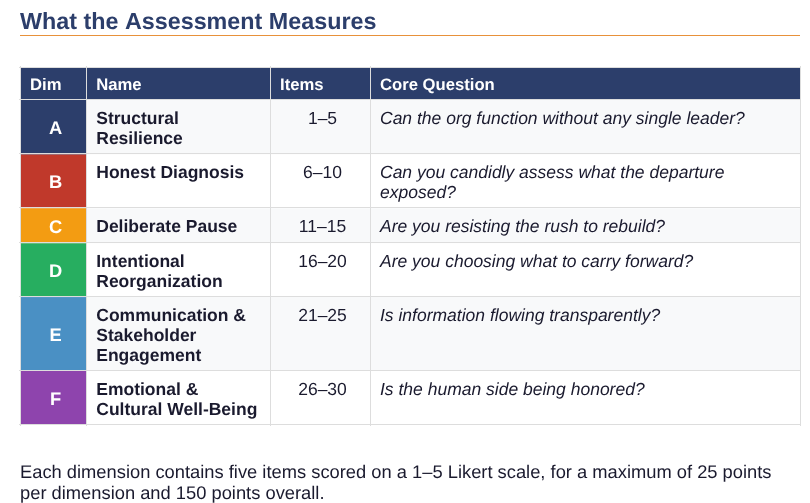Click the 'Items' column header
This screenshot has width=810, height=503.
302,85
